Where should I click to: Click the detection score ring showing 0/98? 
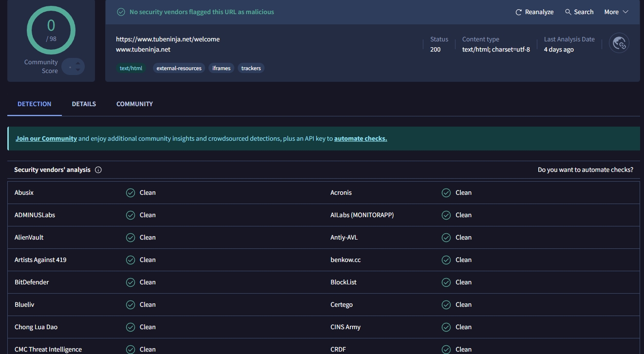click(51, 30)
